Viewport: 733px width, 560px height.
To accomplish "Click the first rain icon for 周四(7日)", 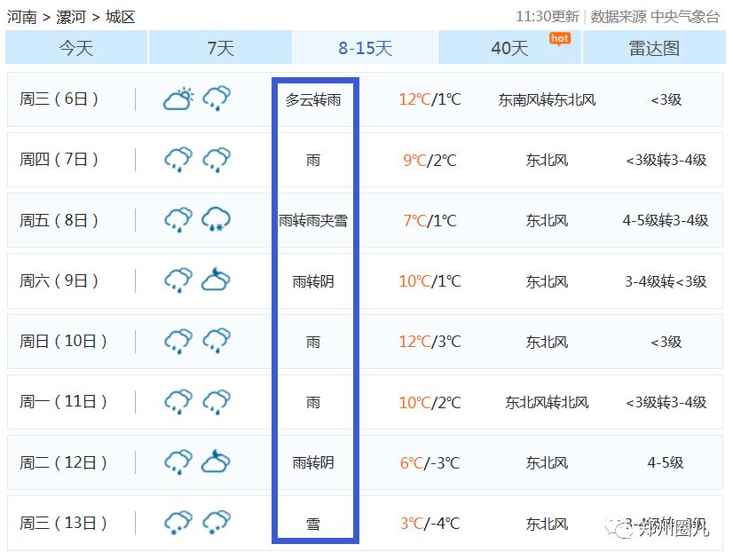I will point(178,160).
